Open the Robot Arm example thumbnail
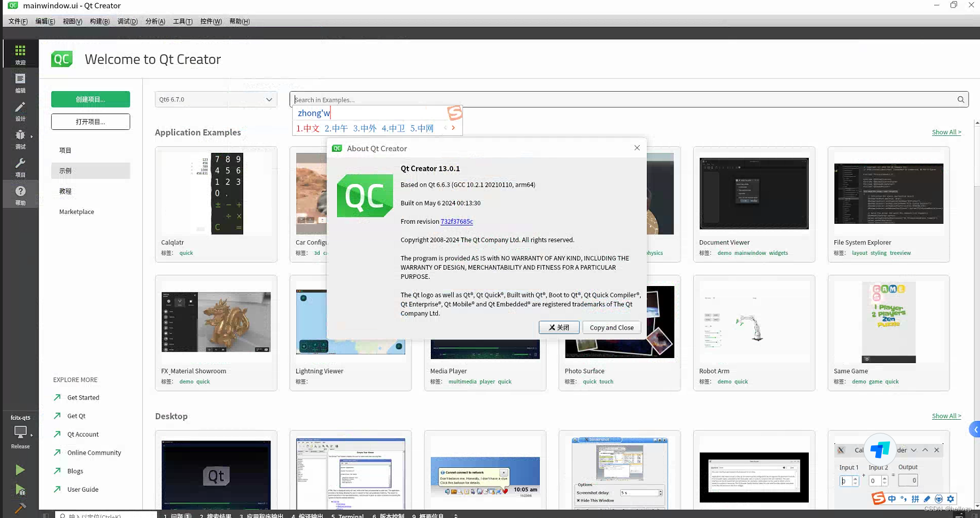The image size is (980, 518). (x=754, y=322)
